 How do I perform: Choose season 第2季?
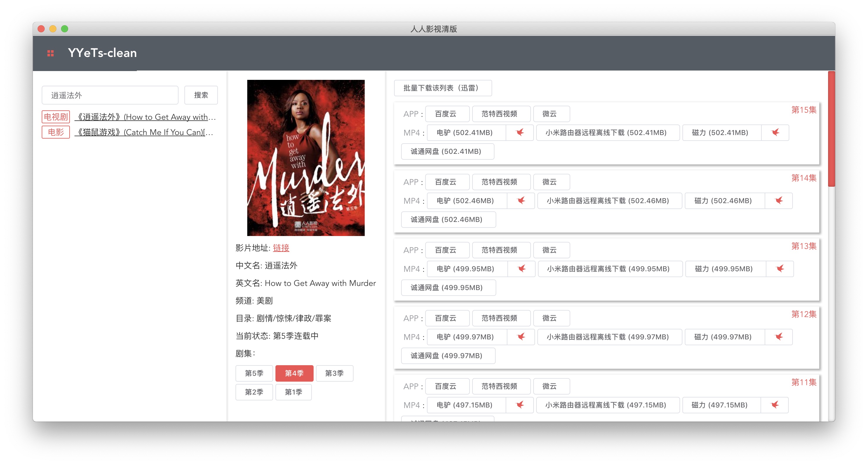click(254, 392)
